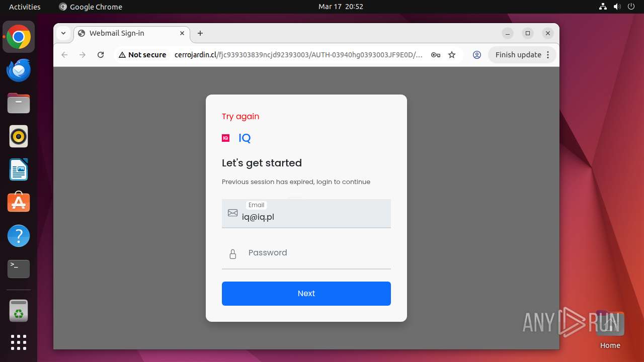644x362 pixels.
Task: Click the IQ brand name text
Action: [245, 138]
